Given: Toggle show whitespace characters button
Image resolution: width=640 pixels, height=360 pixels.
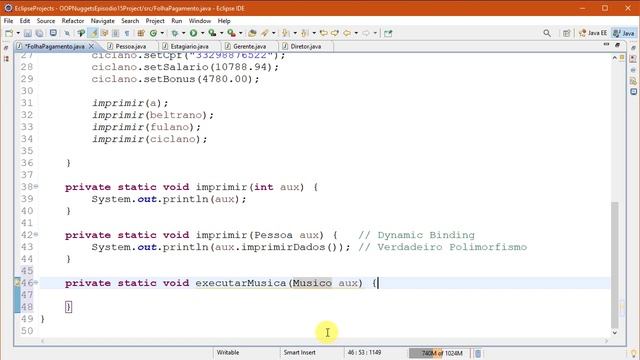Looking at the screenshot, I should coord(127,33).
